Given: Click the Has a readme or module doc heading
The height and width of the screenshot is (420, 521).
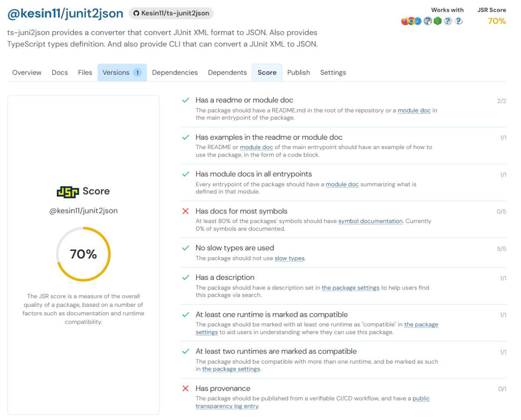Looking at the screenshot, I should coord(244,100).
